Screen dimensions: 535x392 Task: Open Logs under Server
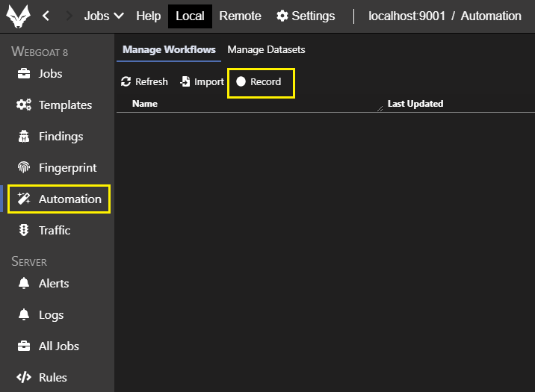pos(40,315)
